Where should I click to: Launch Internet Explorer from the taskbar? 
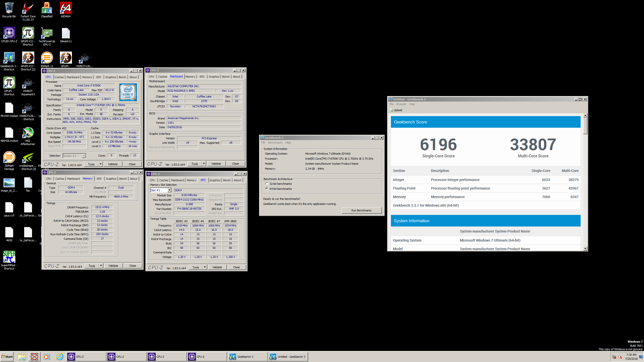pos(60,356)
